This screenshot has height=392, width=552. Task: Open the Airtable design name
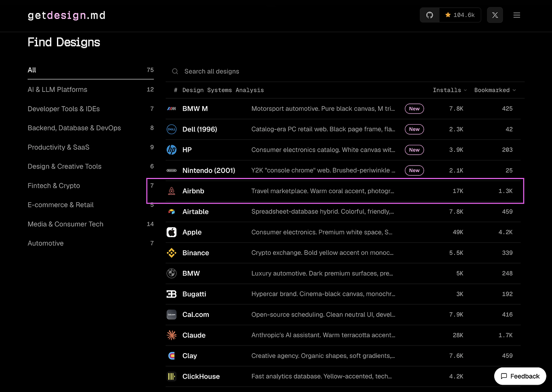[x=195, y=212]
